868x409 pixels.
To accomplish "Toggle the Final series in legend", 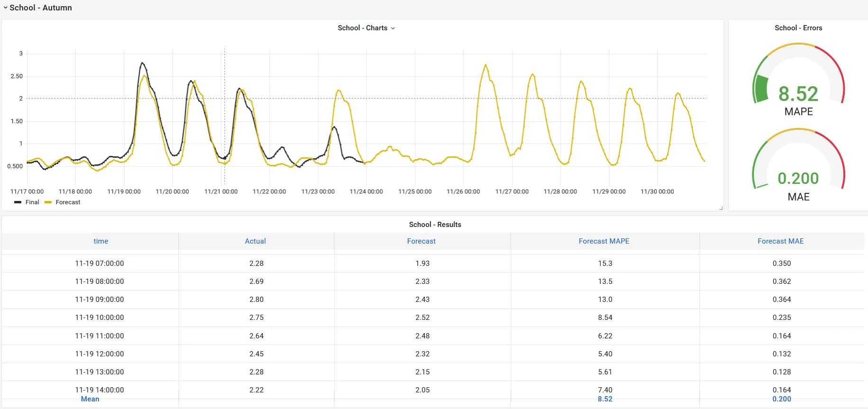I will click(x=32, y=202).
